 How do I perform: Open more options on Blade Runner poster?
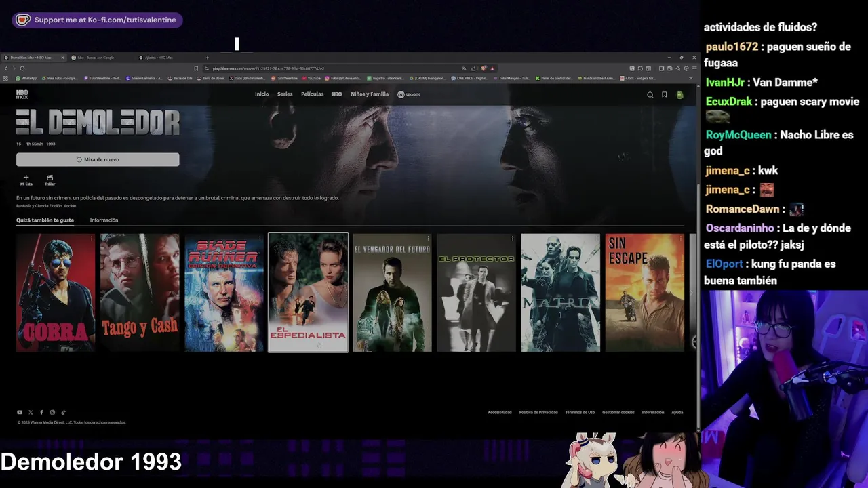coord(260,238)
